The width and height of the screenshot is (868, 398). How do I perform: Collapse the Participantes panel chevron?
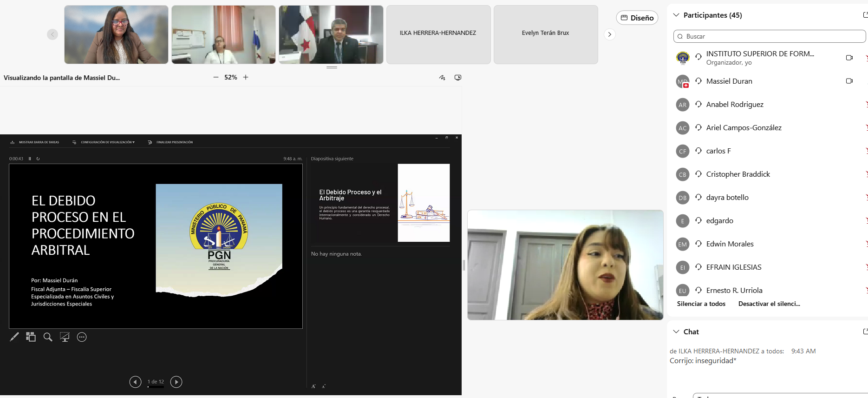[676, 15]
